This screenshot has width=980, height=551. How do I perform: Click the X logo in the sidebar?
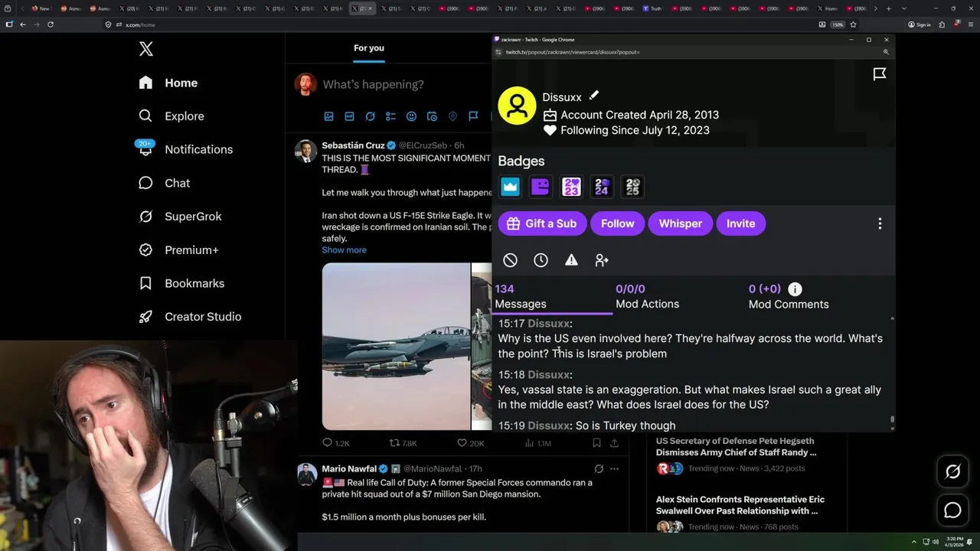(x=146, y=50)
